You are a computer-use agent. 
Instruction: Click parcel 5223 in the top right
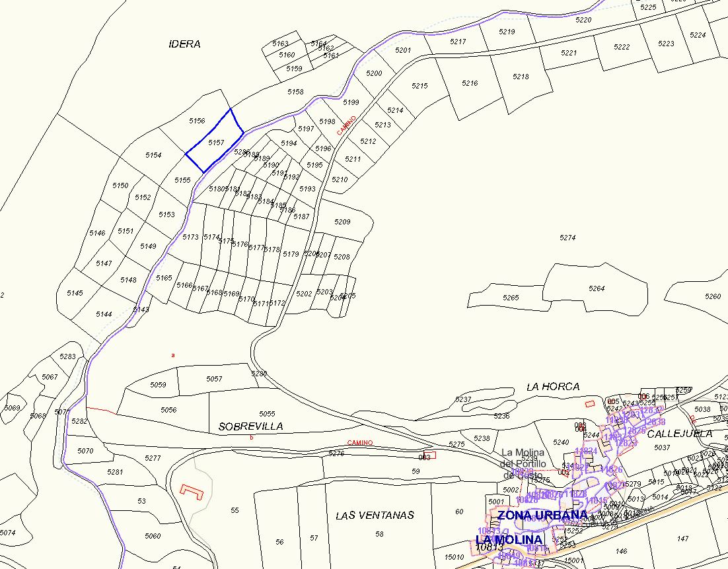[x=667, y=44]
